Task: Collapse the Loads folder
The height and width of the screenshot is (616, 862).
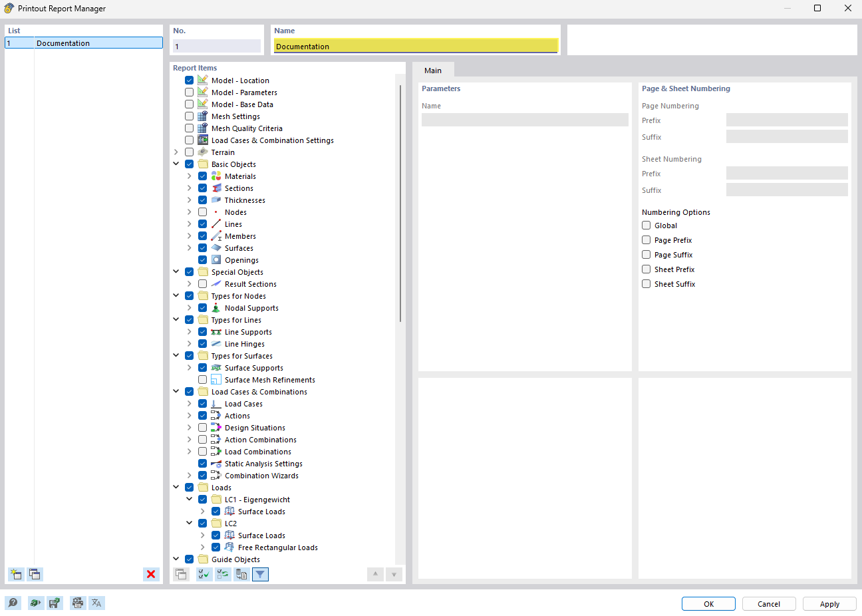Action: point(176,488)
